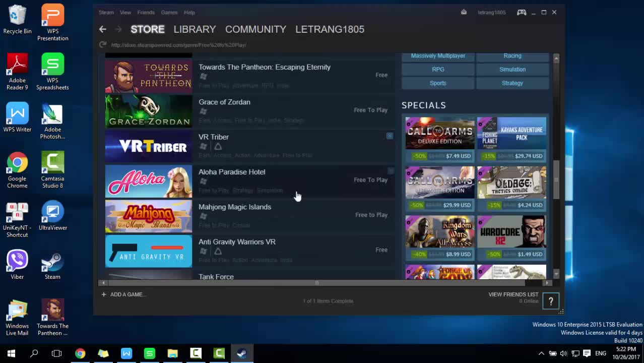Open Oldage Tactics Online special
This screenshot has height=363, width=644.
[x=511, y=188]
